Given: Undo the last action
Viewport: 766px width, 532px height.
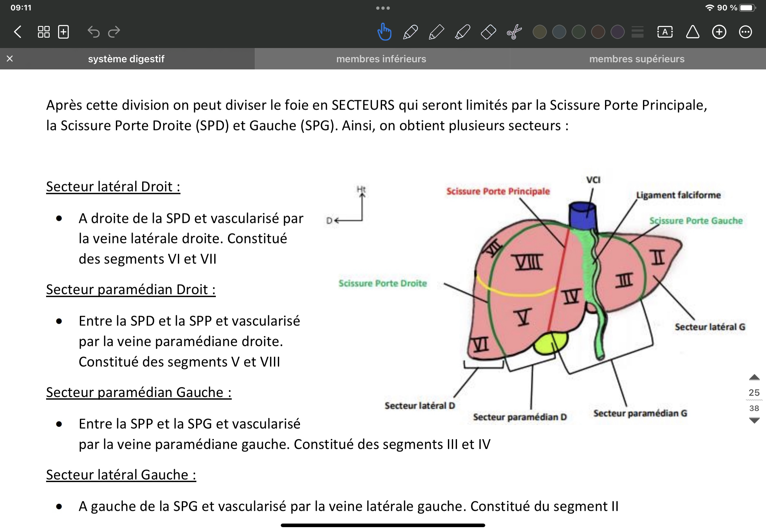Looking at the screenshot, I should [93, 32].
